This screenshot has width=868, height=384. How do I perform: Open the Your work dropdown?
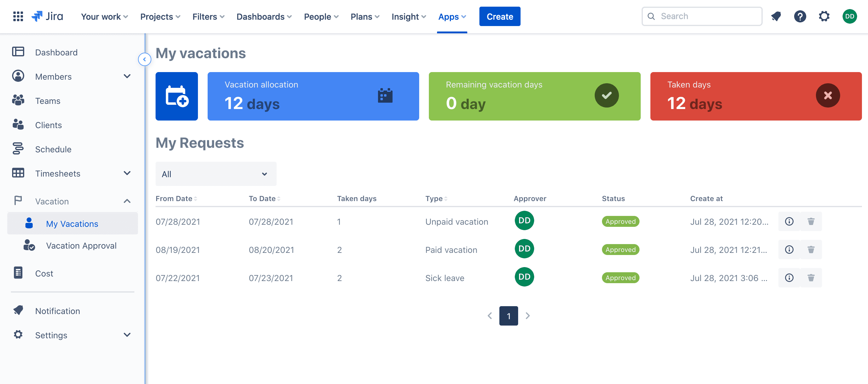104,17
